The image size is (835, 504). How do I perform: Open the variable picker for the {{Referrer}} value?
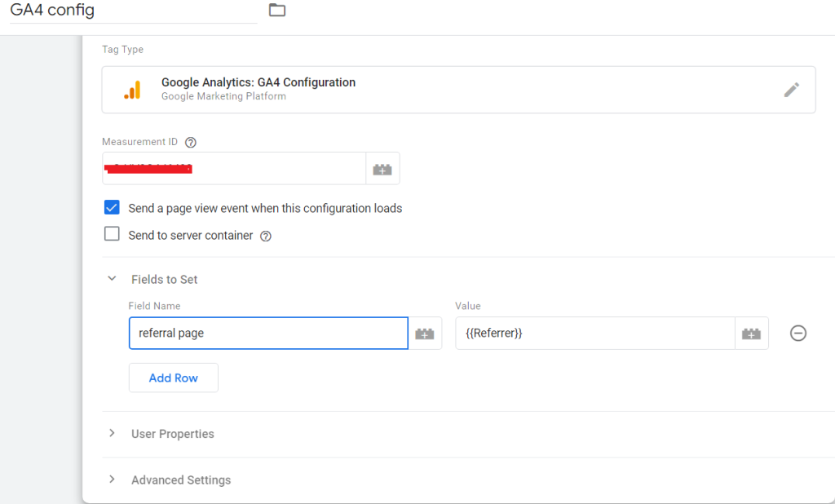coord(751,333)
